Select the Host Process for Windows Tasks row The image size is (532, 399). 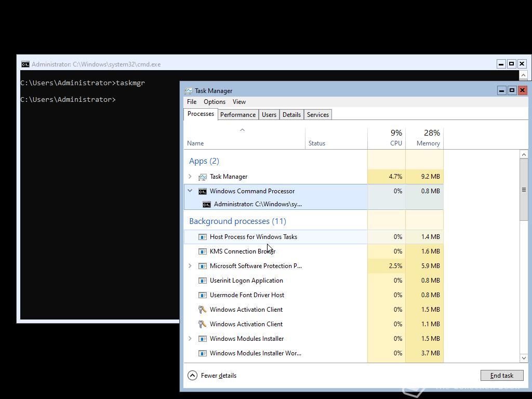(313, 237)
